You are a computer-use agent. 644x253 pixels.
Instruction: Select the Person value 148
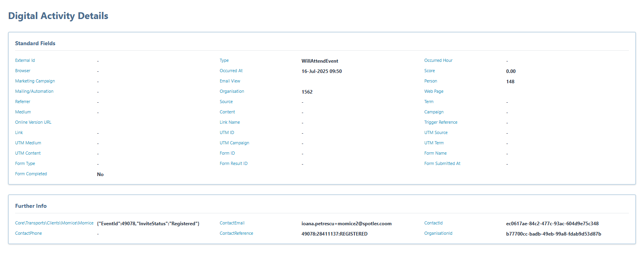point(510,82)
